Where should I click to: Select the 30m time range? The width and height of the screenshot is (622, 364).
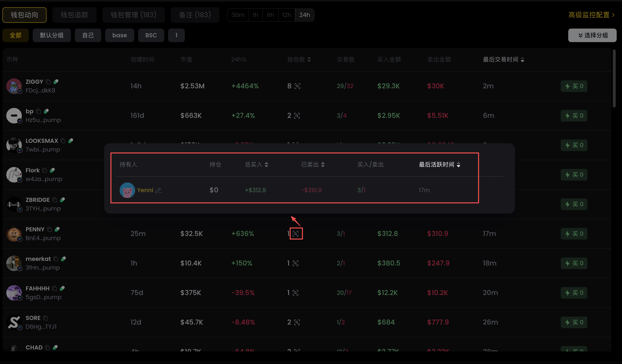[238, 15]
